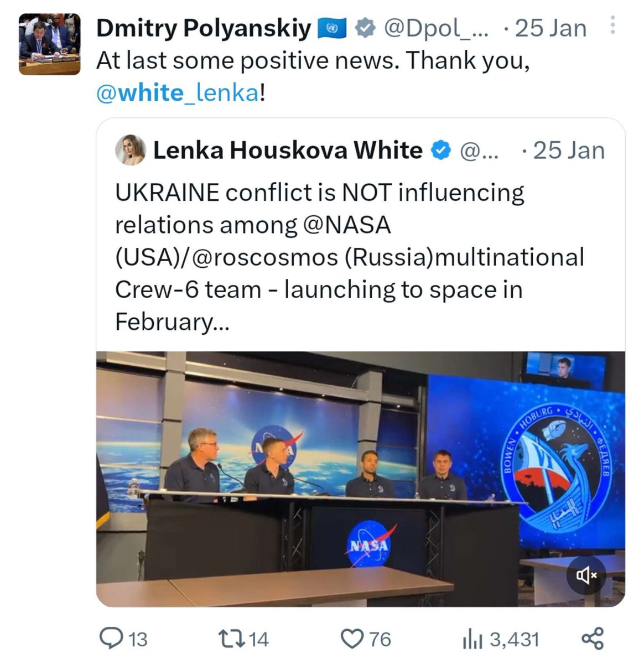Open the quoted tweet text
This screenshot has width=644, height=664.
pos(349,257)
